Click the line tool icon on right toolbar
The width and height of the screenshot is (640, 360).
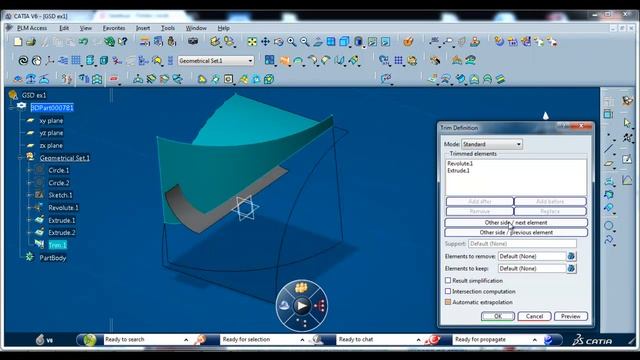609,149
